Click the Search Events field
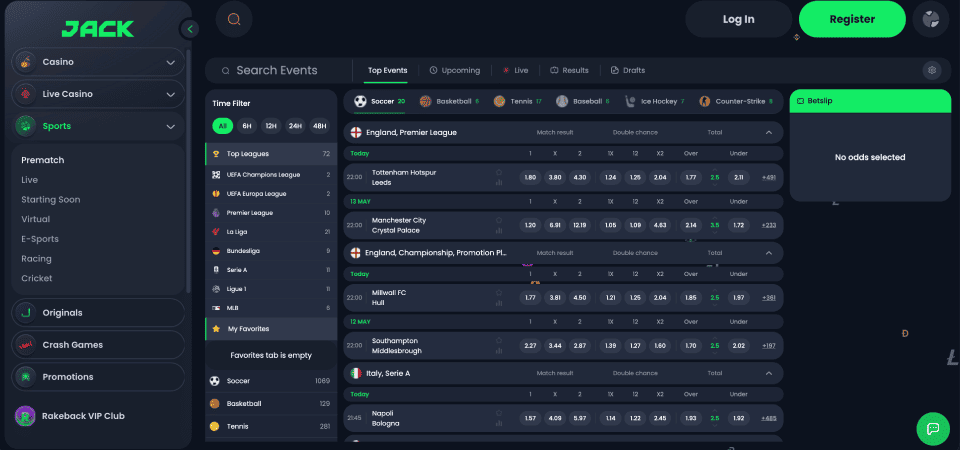 coord(277,70)
